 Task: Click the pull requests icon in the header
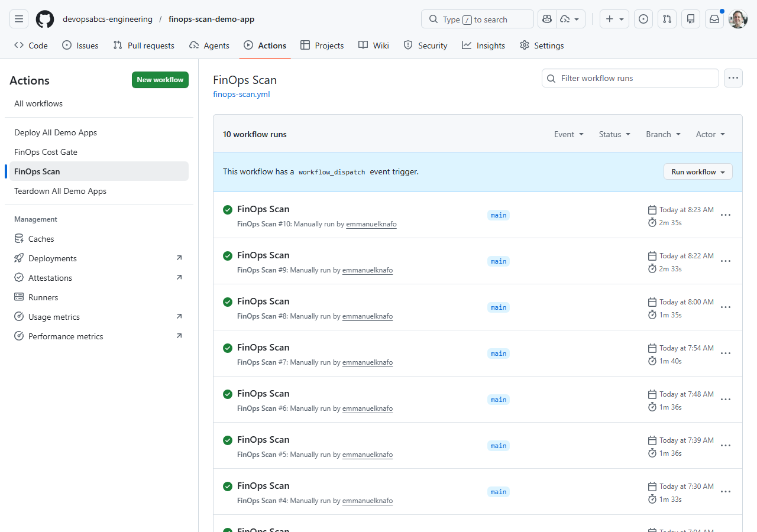tap(667, 18)
